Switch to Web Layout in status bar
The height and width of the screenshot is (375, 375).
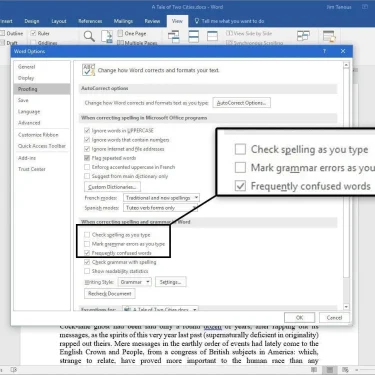[x=345, y=369]
